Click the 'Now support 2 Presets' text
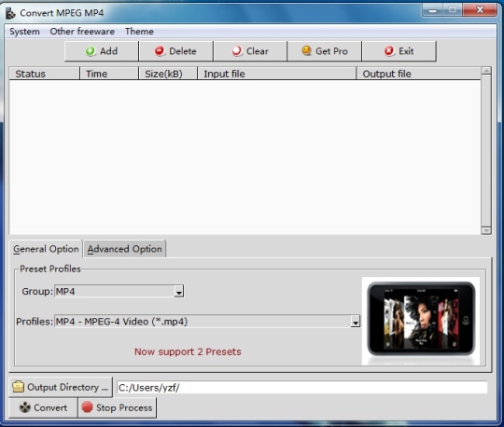Image resolution: width=504 pixels, height=427 pixels. pos(188,351)
